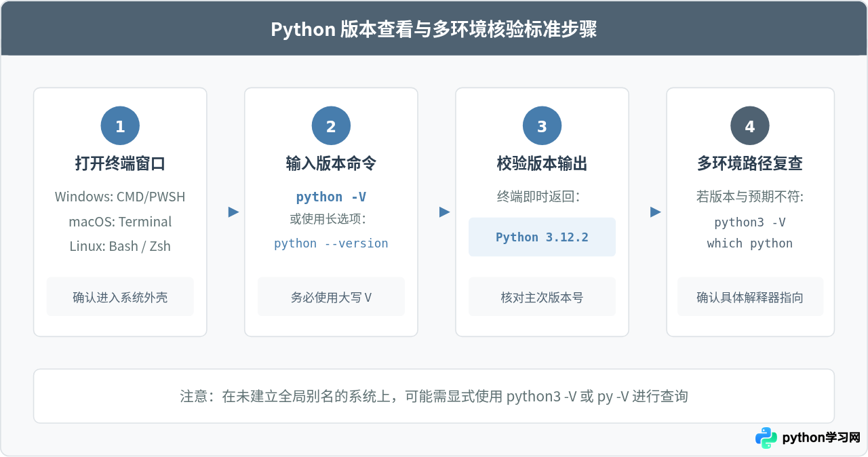Select the line "macOS: Terminal"
868x457 pixels.
point(120,222)
